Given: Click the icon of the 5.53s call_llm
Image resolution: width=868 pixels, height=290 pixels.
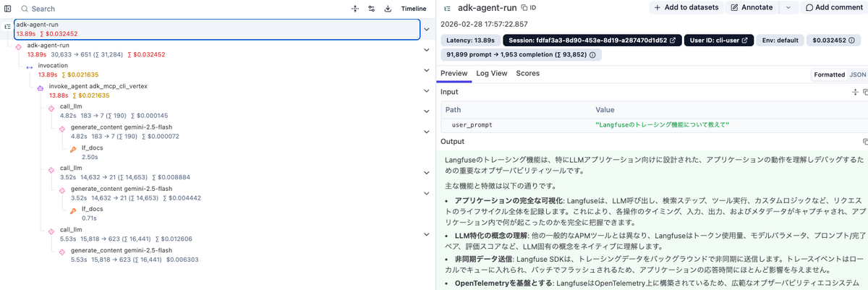Looking at the screenshot, I should click(x=51, y=230).
